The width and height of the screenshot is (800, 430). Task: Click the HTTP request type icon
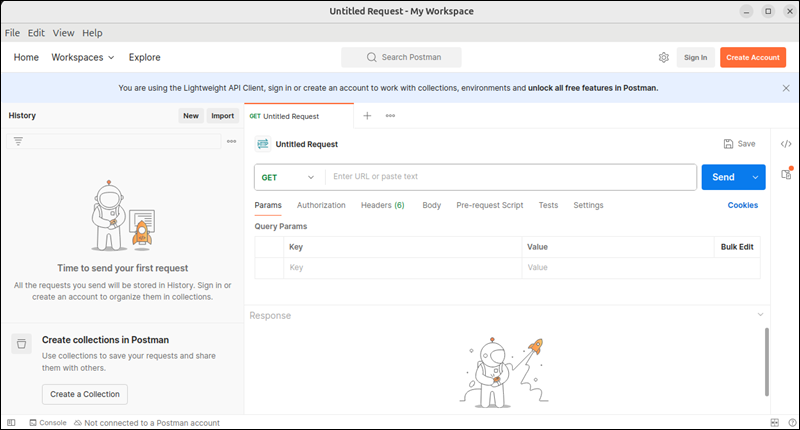263,144
